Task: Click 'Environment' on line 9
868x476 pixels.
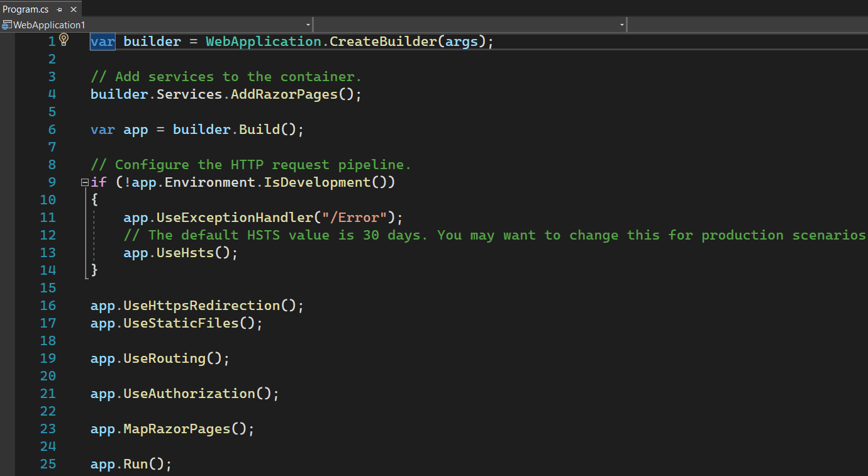Action: [210, 182]
